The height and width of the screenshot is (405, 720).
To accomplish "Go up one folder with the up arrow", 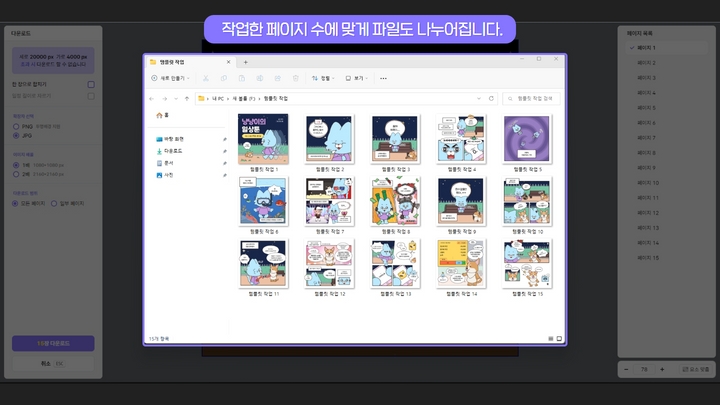I will 187,99.
